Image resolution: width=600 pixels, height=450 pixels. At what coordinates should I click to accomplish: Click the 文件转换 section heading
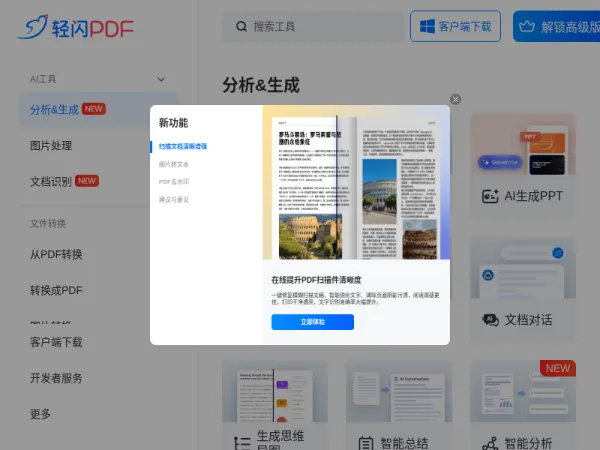point(48,223)
